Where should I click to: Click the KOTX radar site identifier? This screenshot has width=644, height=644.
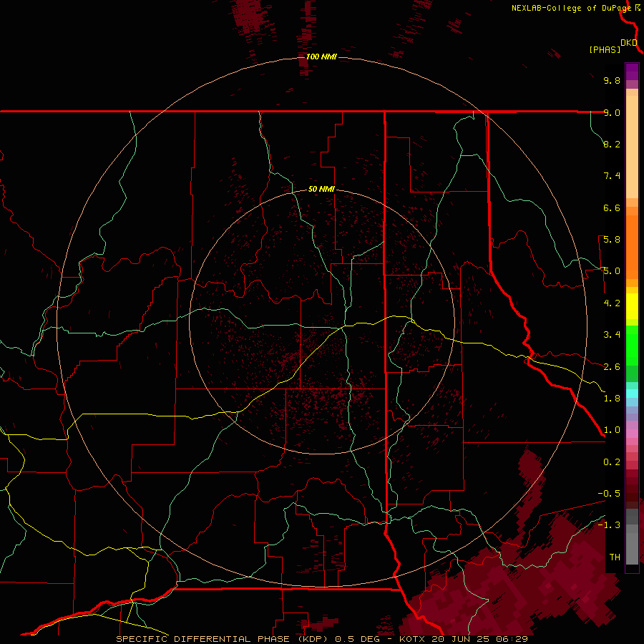point(413,639)
